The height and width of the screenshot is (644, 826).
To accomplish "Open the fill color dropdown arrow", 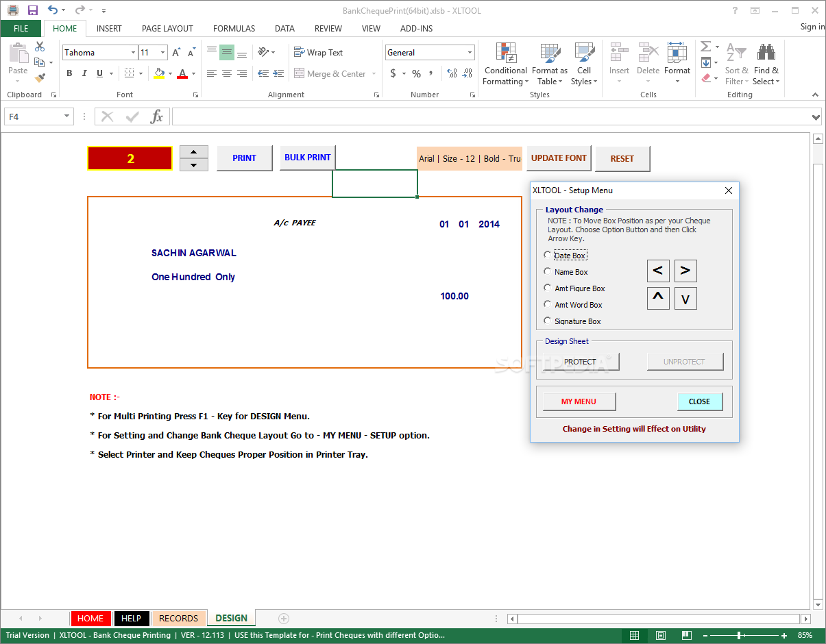I will pos(170,73).
